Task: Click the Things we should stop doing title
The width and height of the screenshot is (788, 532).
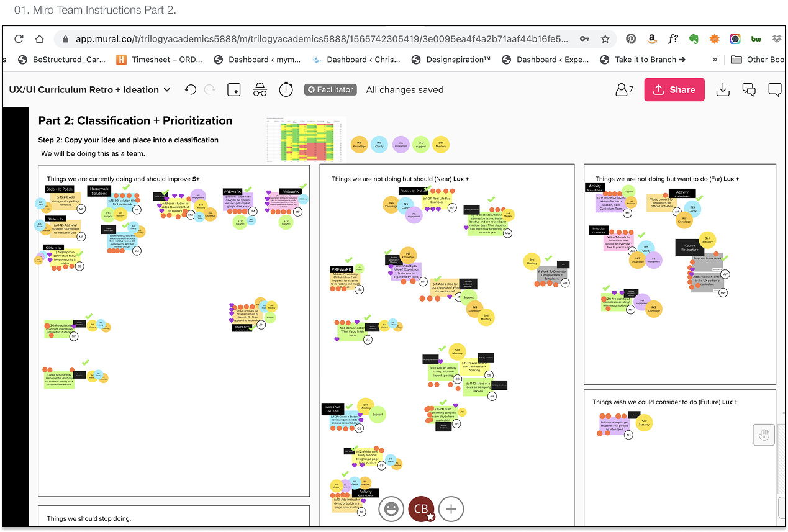Action: (x=89, y=518)
